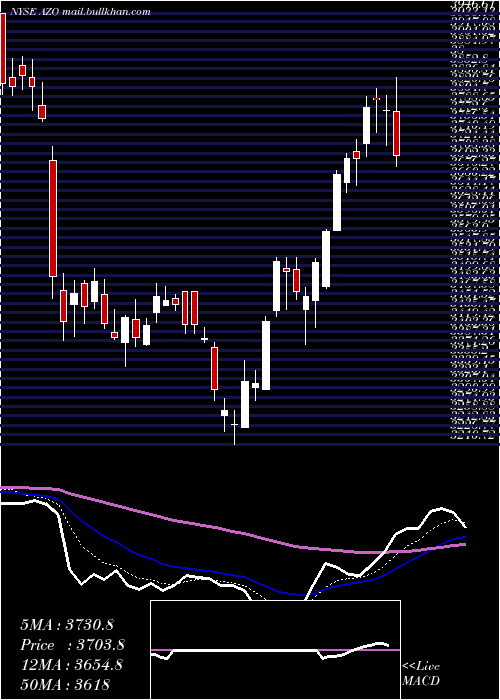Click the <<Live MACD label

[421, 674]
